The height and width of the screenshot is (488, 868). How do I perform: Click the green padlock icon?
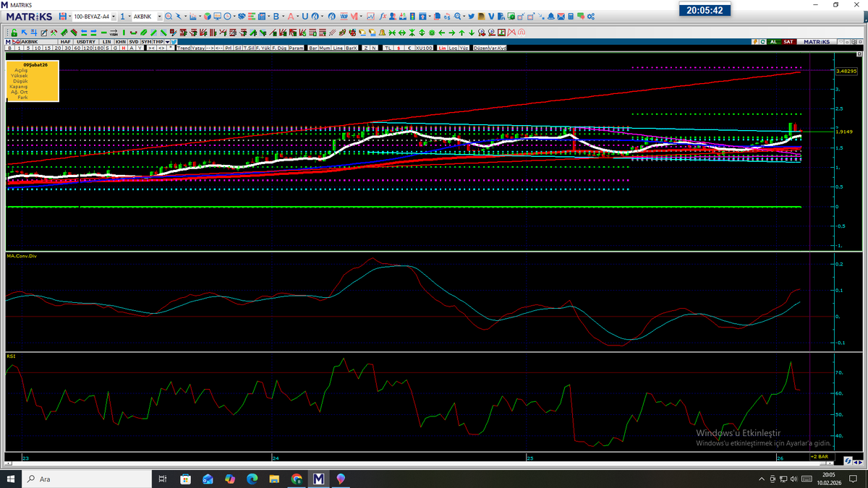coord(14,33)
